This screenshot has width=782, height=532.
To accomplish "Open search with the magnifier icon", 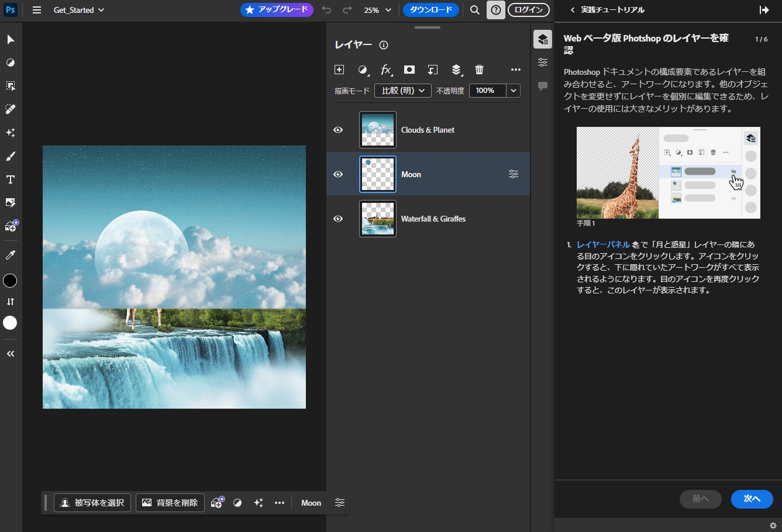I will coord(474,10).
